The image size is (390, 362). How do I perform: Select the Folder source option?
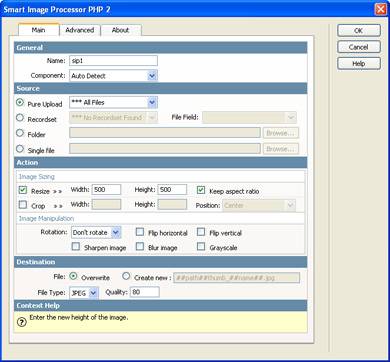[x=20, y=133]
